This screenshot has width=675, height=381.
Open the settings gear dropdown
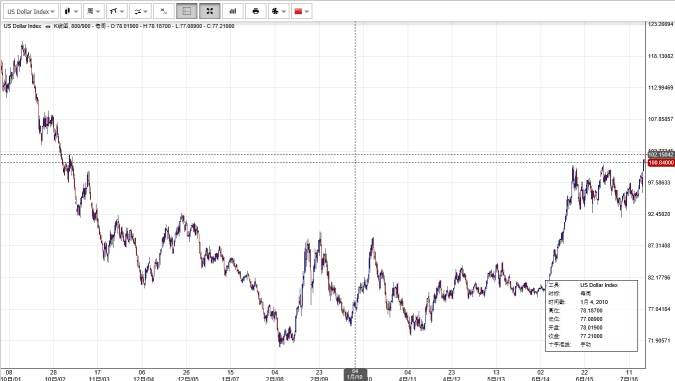click(x=279, y=11)
